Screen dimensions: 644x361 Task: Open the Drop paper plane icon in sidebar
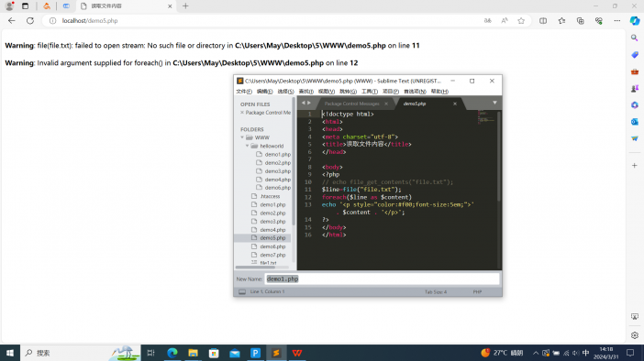[635, 138]
